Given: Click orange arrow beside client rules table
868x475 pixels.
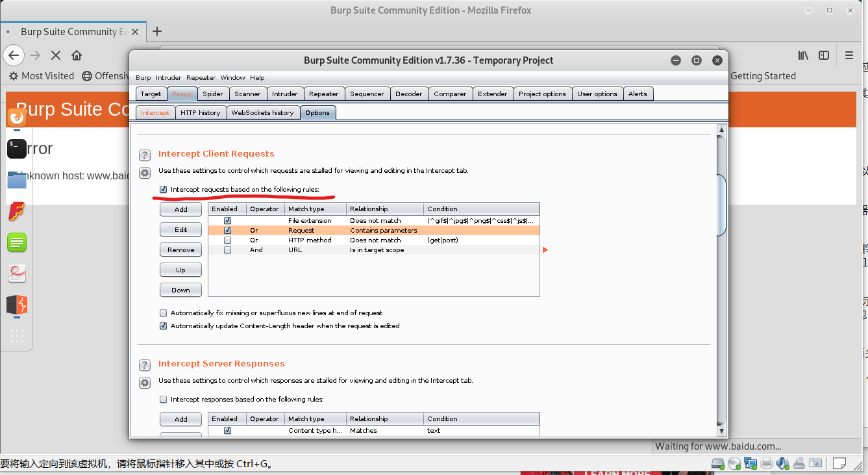Looking at the screenshot, I should point(545,250).
